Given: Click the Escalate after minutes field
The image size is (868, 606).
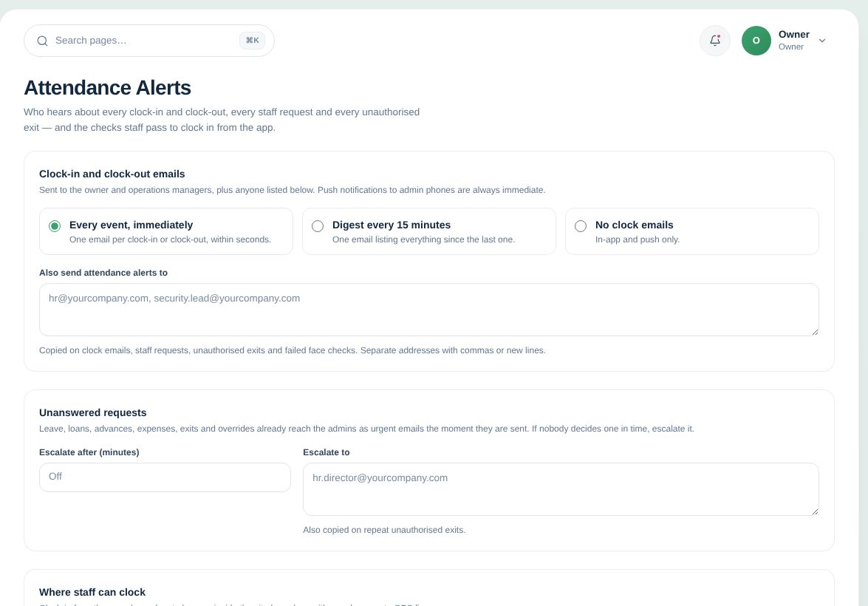Looking at the screenshot, I should [x=165, y=477].
